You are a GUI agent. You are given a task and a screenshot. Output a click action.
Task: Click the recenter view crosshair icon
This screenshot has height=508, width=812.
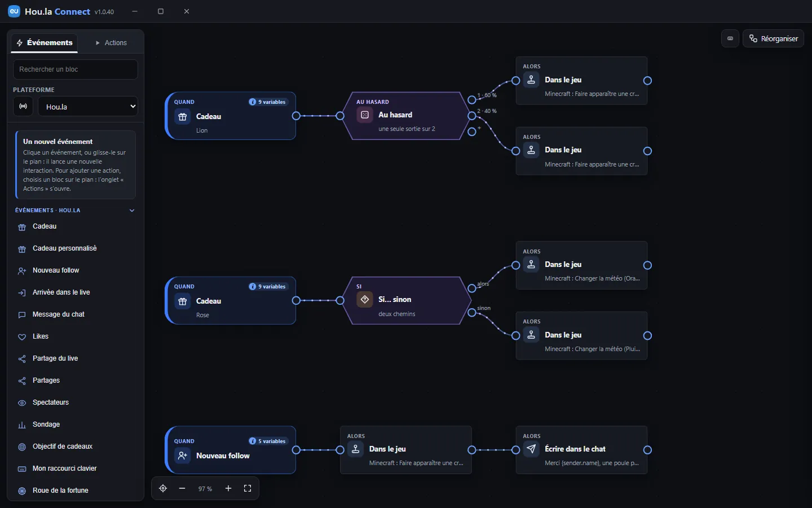coord(163,488)
